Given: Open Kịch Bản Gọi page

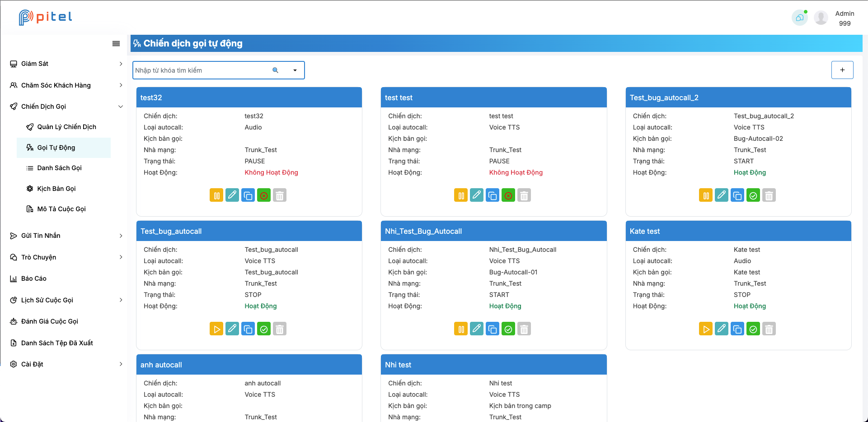Looking at the screenshot, I should [64, 189].
